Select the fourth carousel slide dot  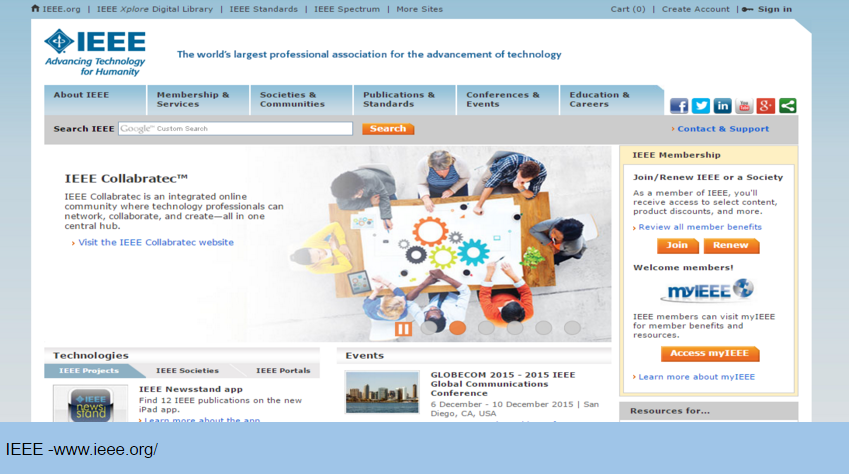515,328
